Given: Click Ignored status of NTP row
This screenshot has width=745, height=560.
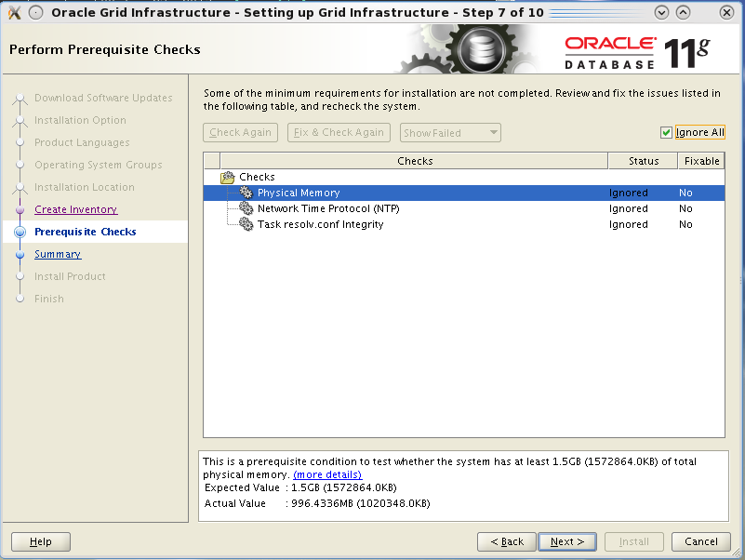Looking at the screenshot, I should [628, 208].
